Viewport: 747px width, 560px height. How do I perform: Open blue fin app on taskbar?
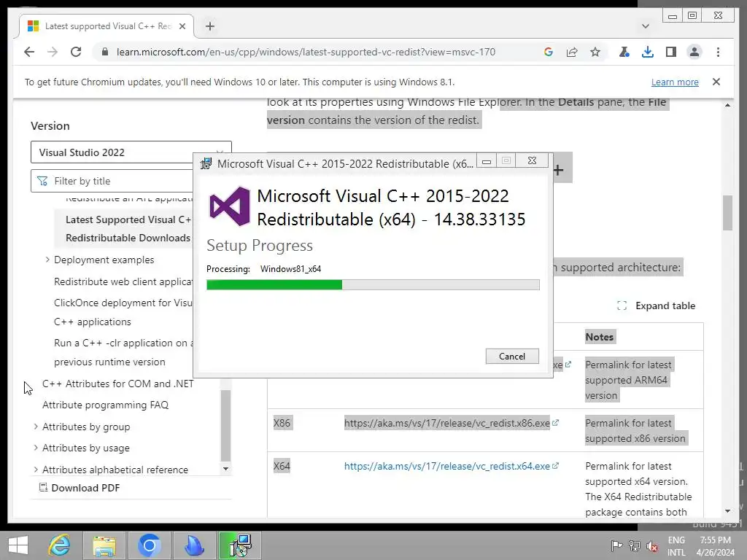[194, 545]
